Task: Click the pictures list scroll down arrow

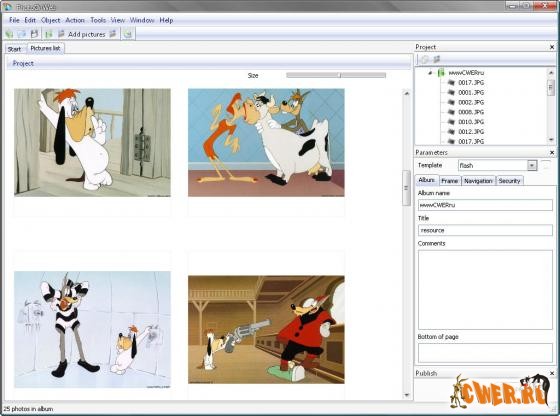Action: pos(406,395)
